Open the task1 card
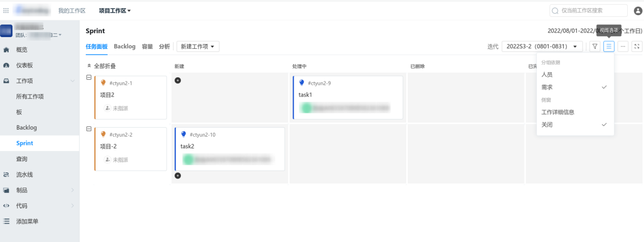The height and width of the screenshot is (242, 644). point(348,98)
